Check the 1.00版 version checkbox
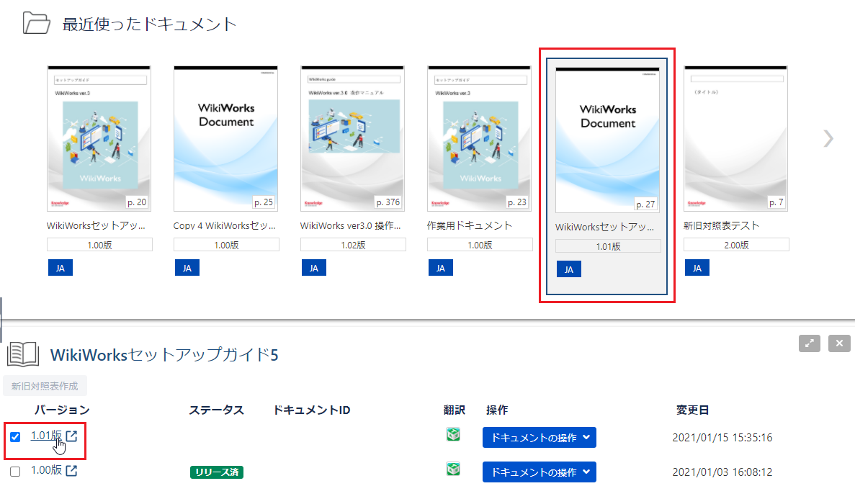855x504 pixels. click(15, 472)
